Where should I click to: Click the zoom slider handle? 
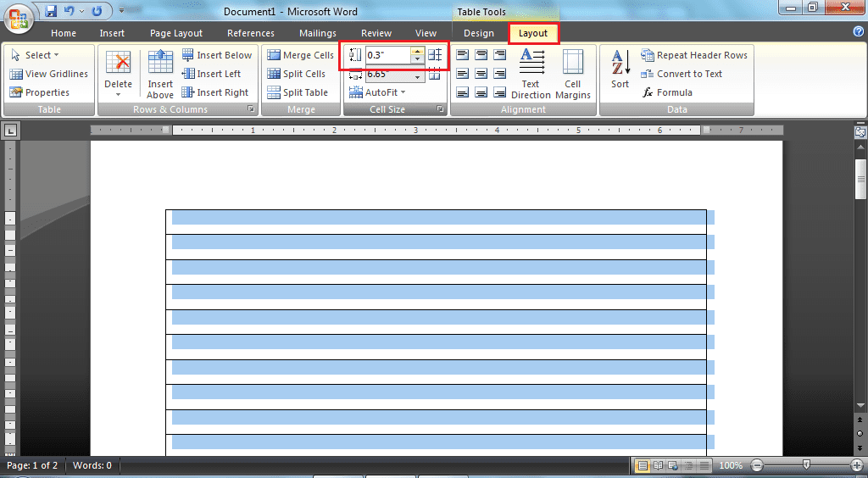(806, 464)
